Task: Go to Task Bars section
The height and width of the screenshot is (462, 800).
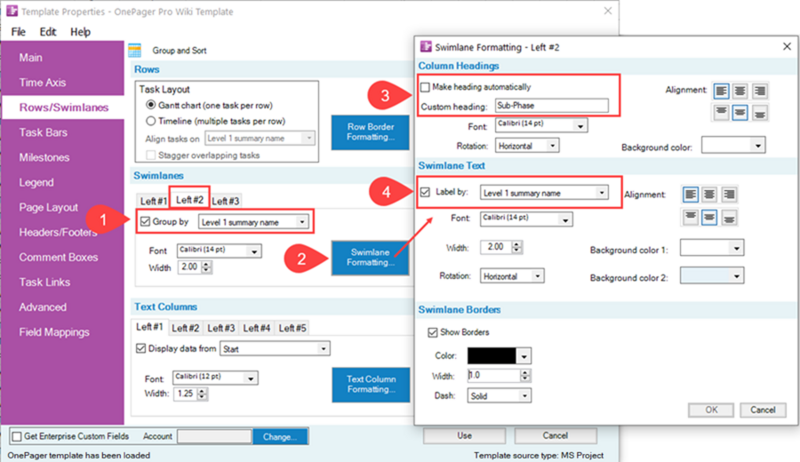Action: [x=43, y=133]
